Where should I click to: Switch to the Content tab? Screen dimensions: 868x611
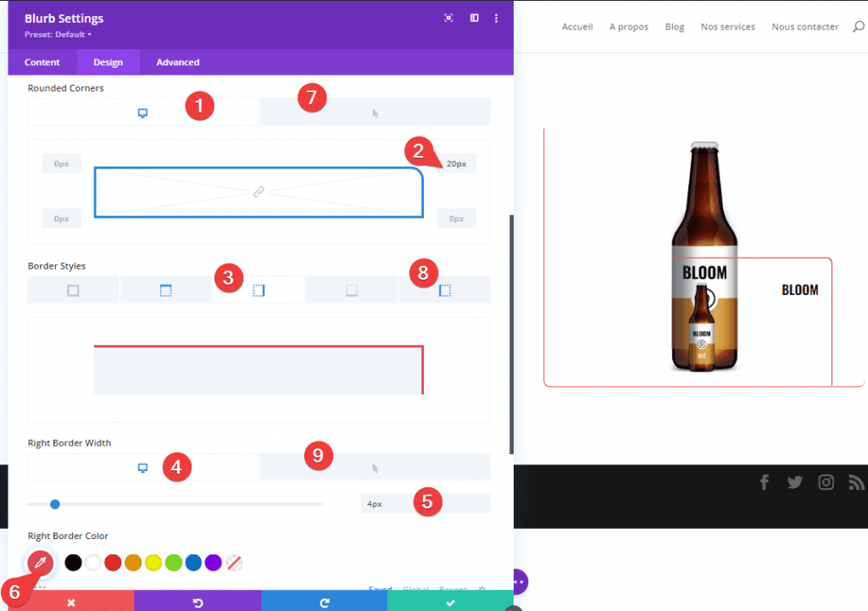(x=42, y=62)
